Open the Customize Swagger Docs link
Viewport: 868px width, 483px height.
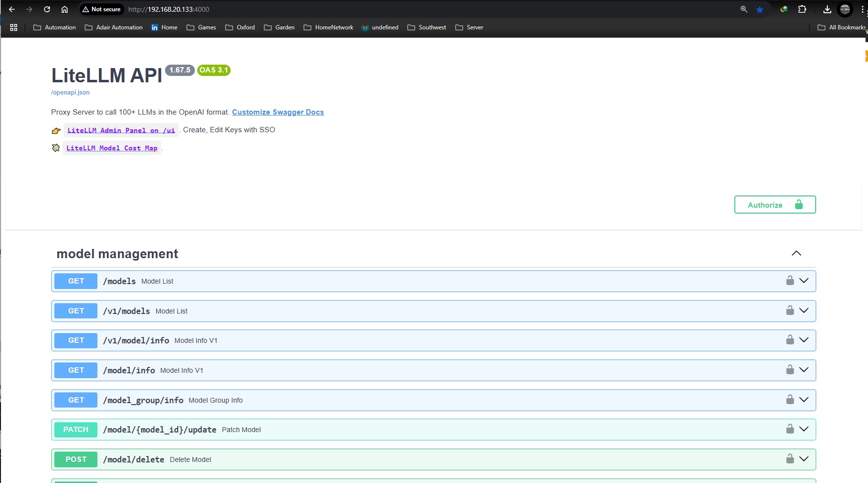coord(278,112)
